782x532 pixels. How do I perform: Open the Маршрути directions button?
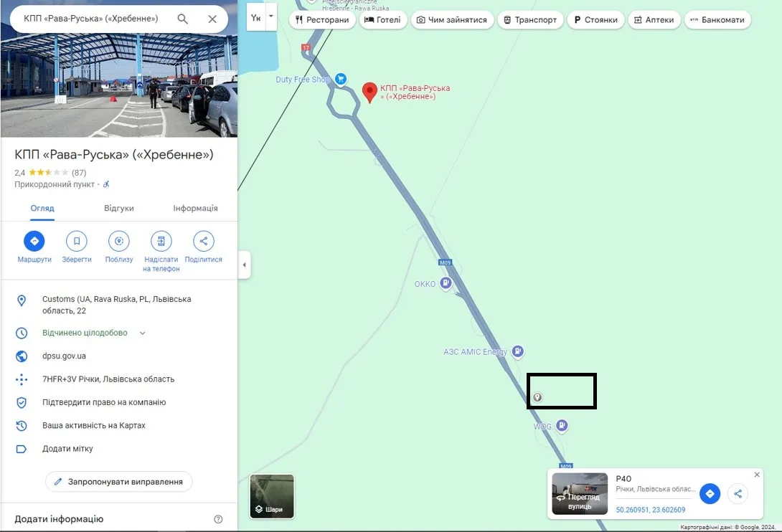click(34, 242)
